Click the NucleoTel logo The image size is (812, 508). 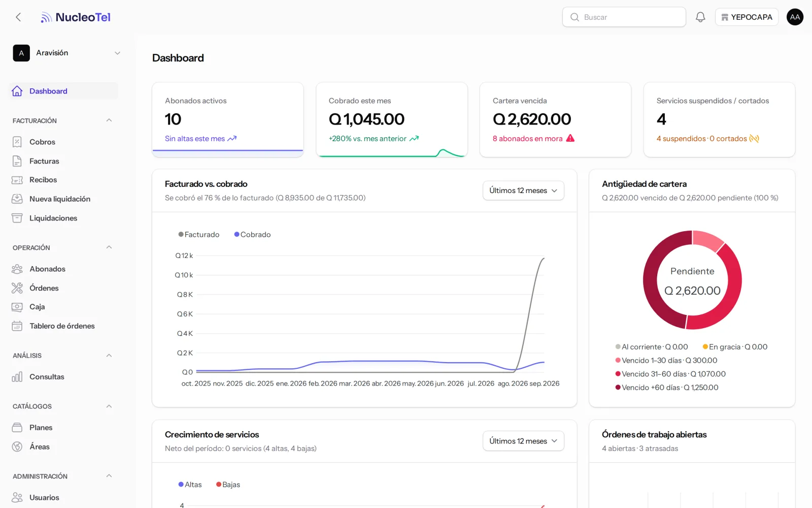click(x=76, y=17)
